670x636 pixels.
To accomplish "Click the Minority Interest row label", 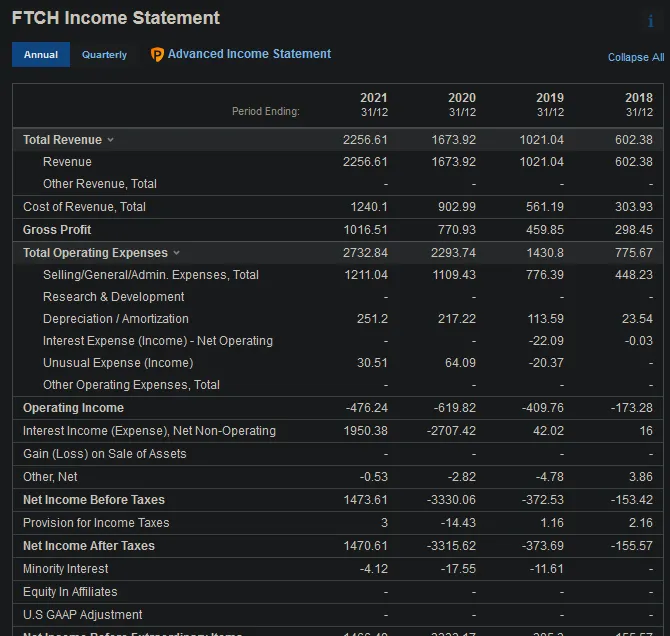I will (x=65, y=569).
